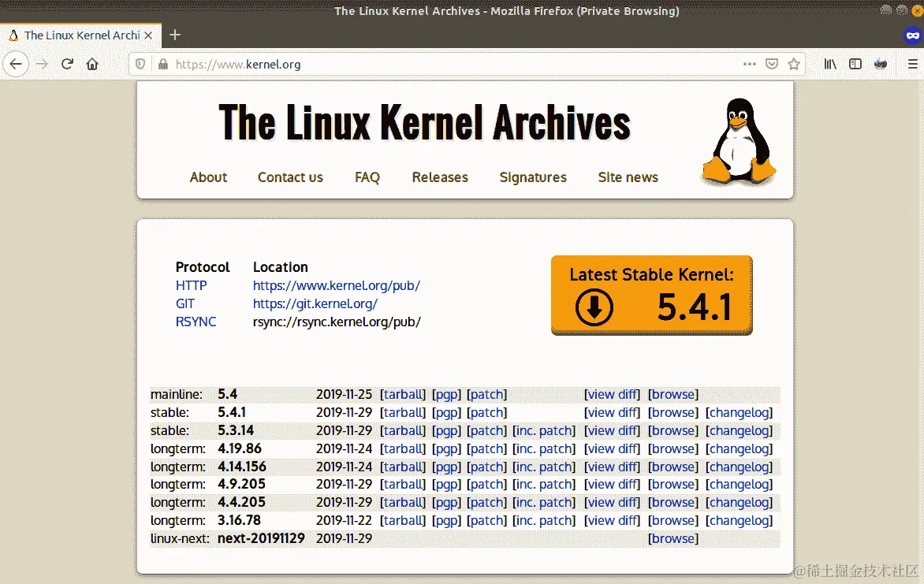Open https://www.kernel.org/pub/ location link

tap(337, 286)
